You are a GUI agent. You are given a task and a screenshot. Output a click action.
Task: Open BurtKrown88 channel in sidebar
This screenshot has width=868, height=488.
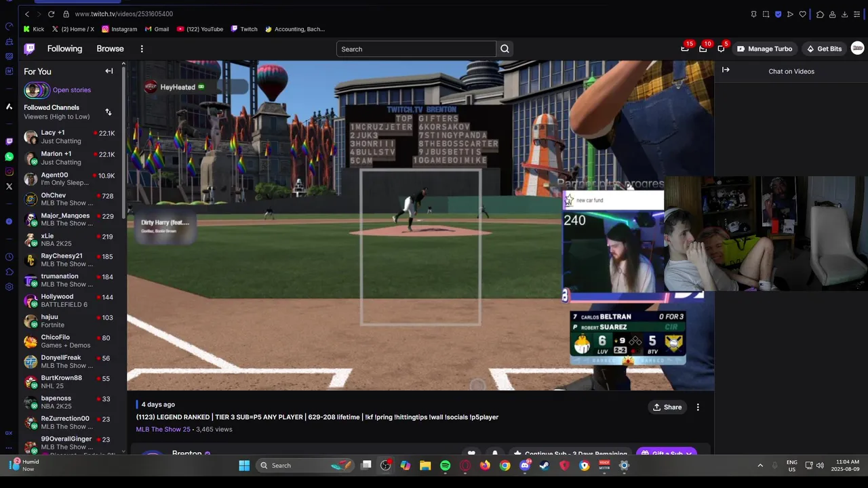[x=70, y=382]
